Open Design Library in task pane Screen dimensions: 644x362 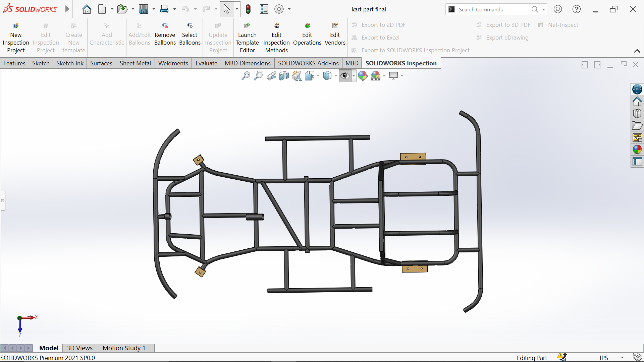(x=637, y=113)
